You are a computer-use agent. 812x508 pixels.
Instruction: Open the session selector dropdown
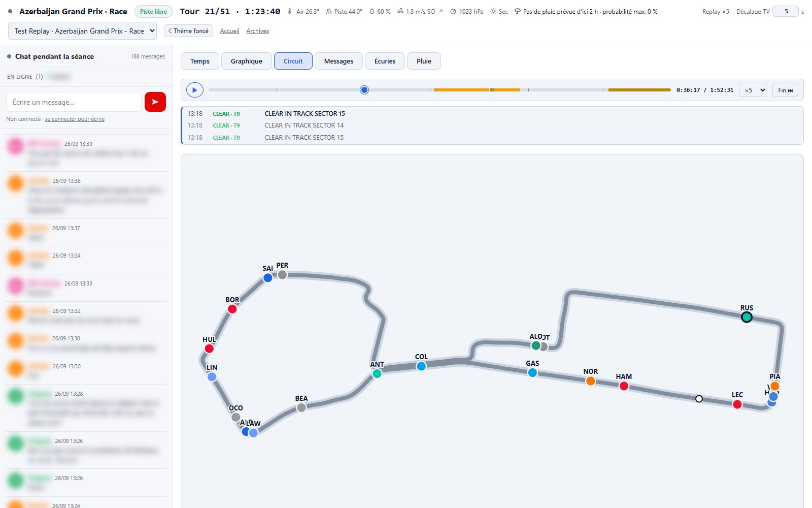click(x=83, y=31)
